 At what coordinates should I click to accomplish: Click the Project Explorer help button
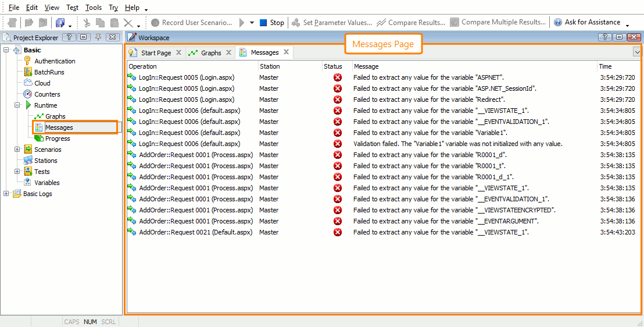coord(69,37)
